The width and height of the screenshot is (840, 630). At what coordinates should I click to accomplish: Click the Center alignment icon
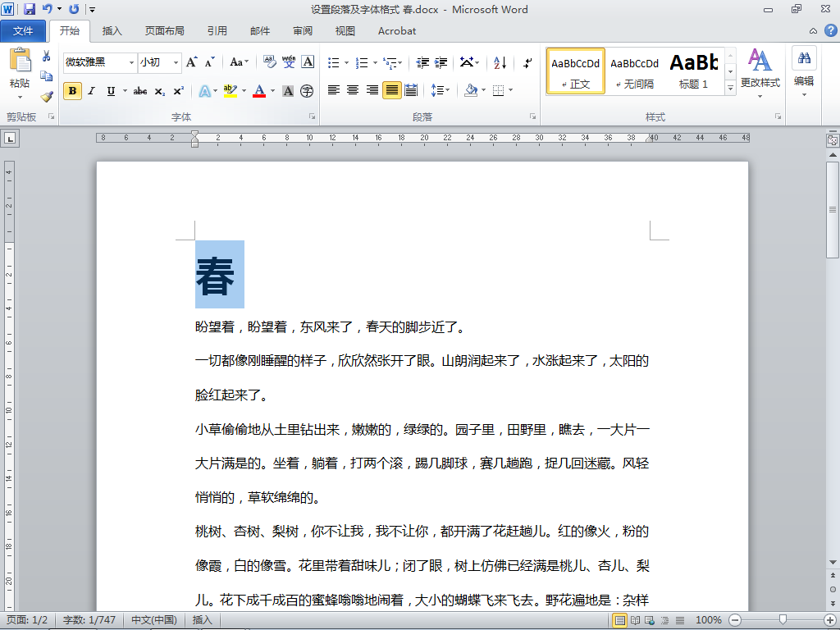coord(353,90)
